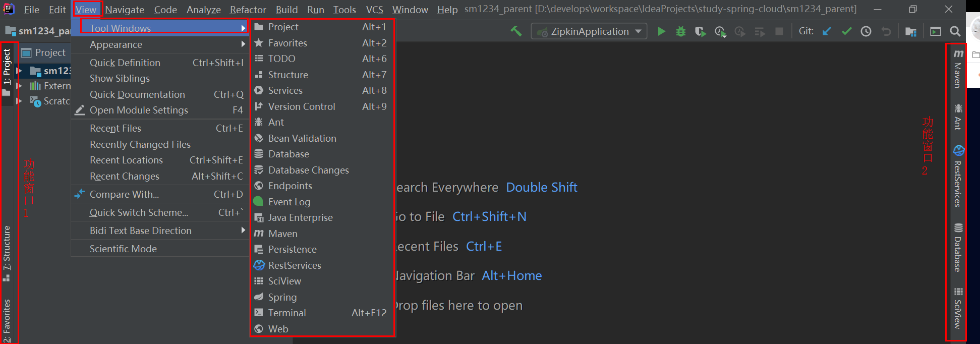The image size is (980, 344).
Task: Choose Open Module Settings menu entry
Action: 160,110
